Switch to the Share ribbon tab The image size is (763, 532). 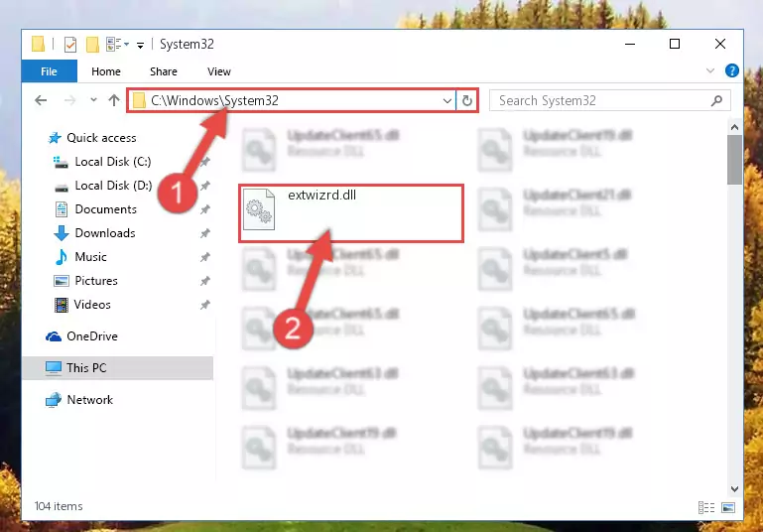164,71
